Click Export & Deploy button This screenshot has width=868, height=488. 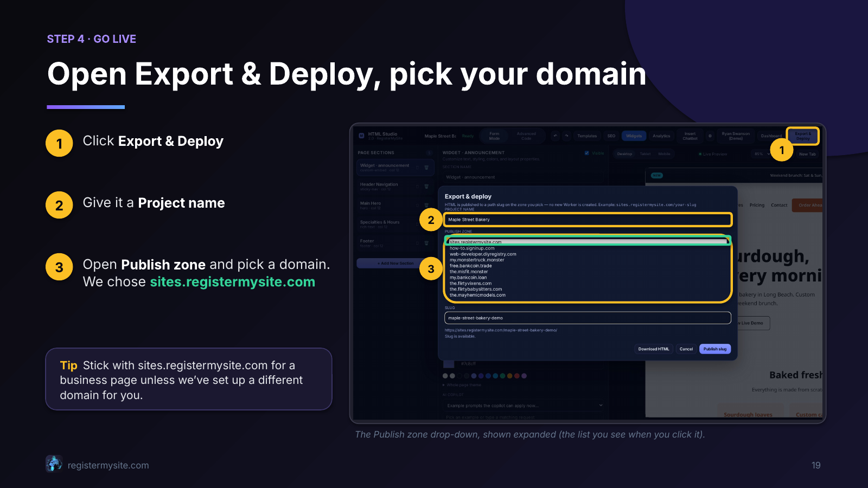[803, 136]
